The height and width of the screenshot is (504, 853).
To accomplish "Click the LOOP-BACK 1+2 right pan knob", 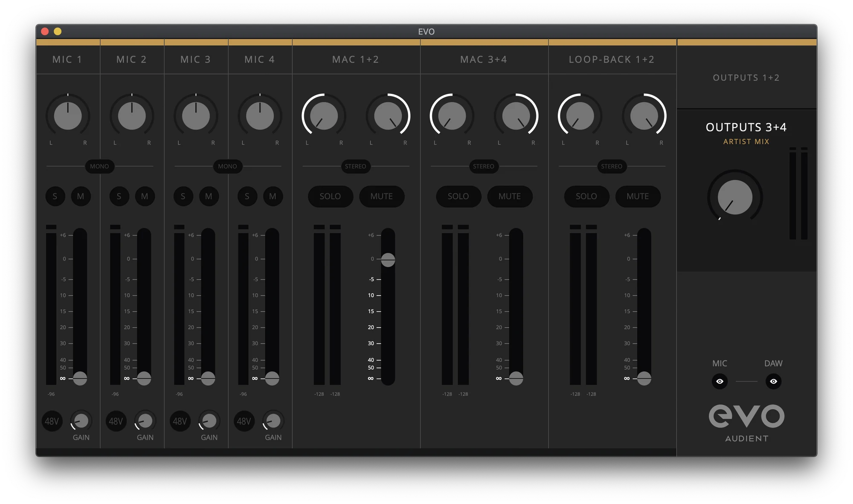I will (x=644, y=116).
